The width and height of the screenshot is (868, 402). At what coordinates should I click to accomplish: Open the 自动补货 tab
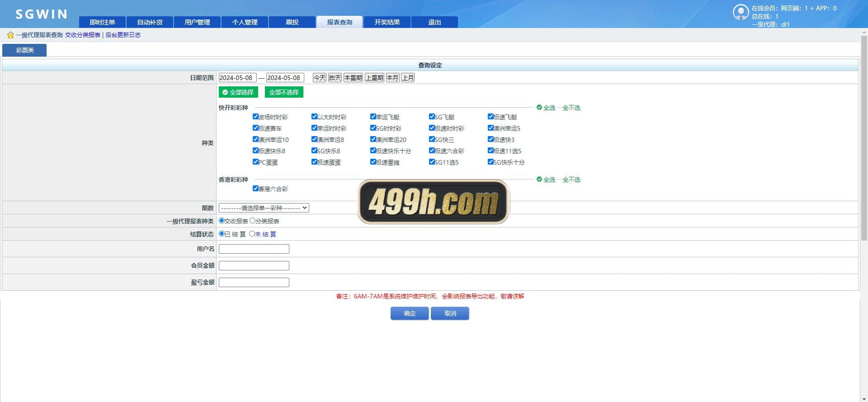pyautogui.click(x=150, y=22)
